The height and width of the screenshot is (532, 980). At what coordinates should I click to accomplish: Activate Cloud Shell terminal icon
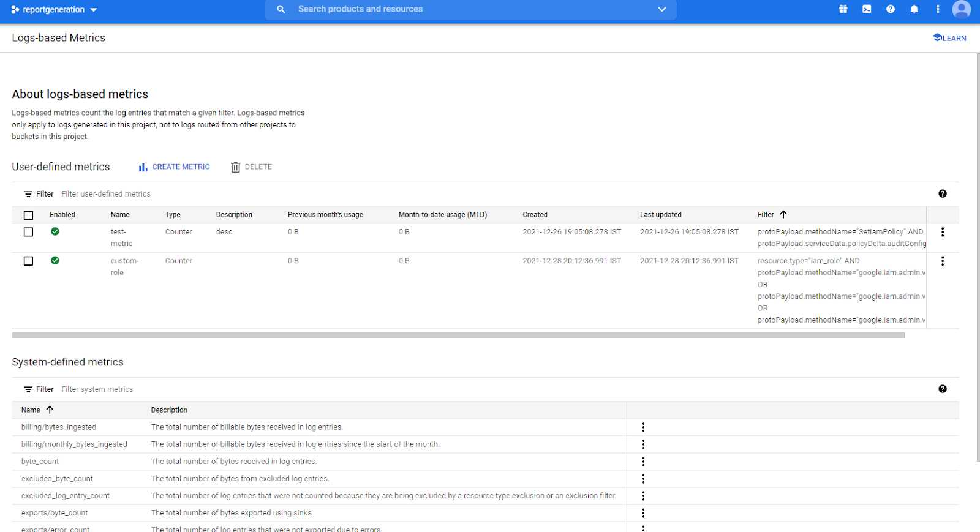[867, 9]
